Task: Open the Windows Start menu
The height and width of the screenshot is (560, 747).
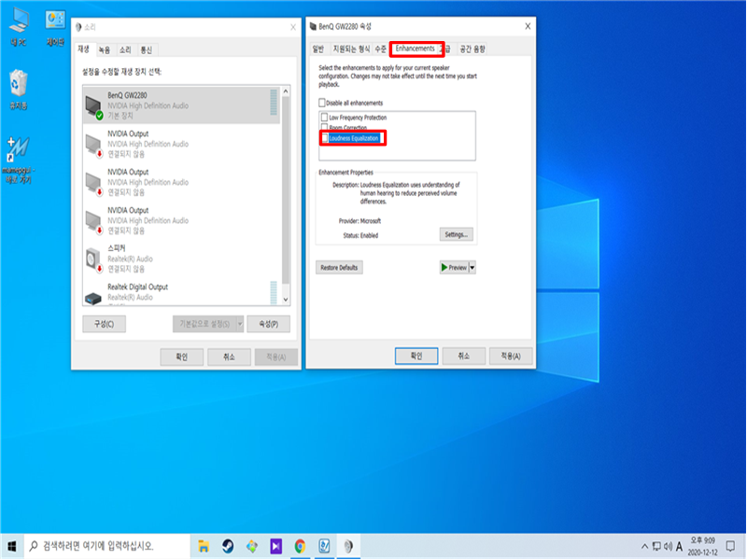Action: coord(12,546)
